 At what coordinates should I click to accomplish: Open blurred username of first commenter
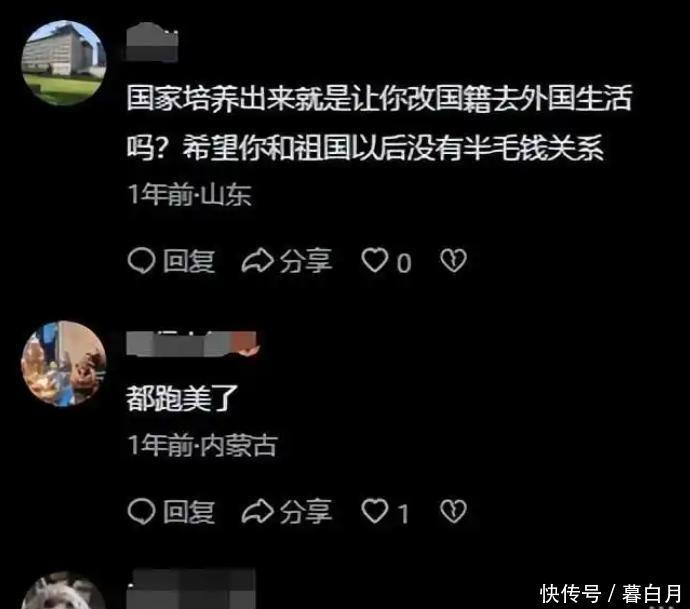152,42
